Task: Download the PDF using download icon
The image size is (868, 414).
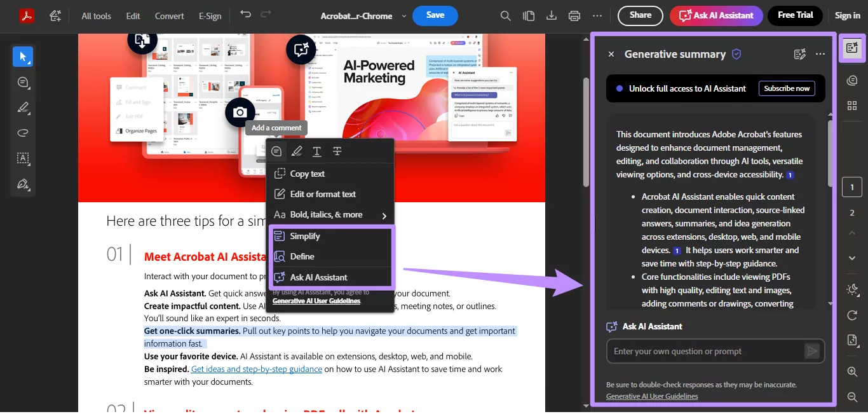Action: (551, 15)
